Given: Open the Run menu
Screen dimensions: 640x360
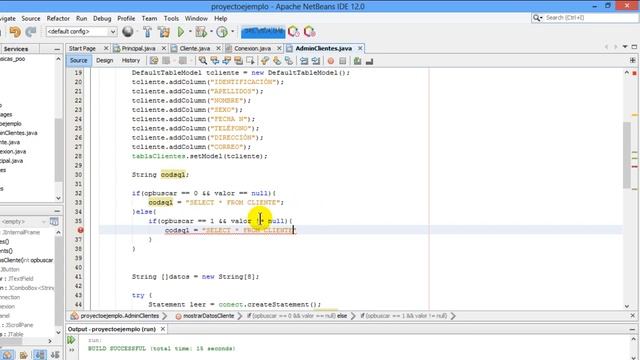Looking at the screenshot, I should [81, 18].
